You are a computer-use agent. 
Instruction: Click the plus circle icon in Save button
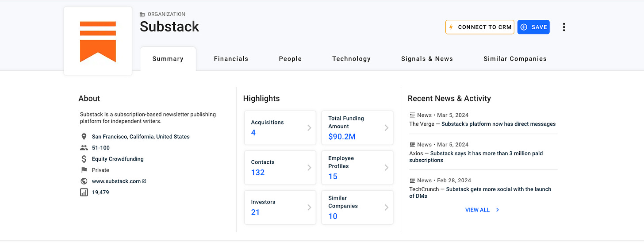pos(524,27)
